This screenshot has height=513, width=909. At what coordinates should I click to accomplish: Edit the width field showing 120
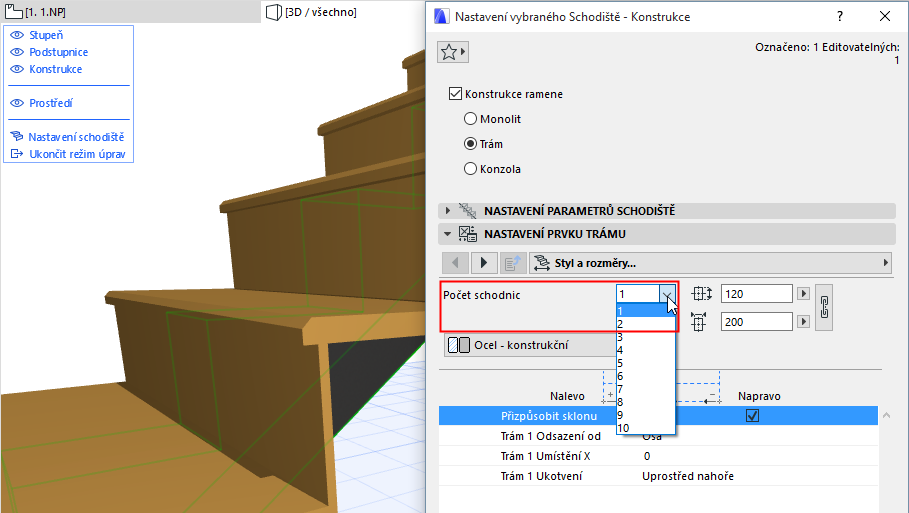tap(757, 294)
